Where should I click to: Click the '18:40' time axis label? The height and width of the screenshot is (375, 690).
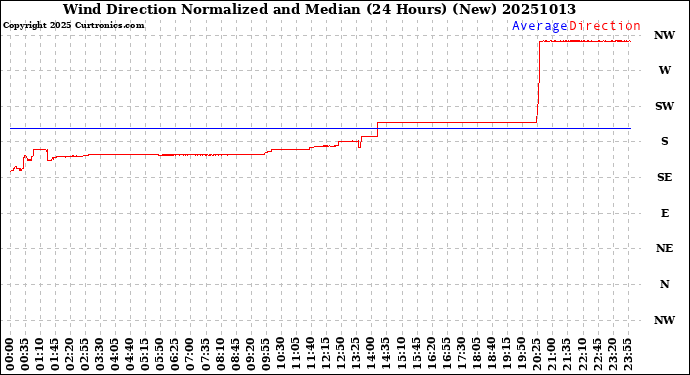coord(491,354)
